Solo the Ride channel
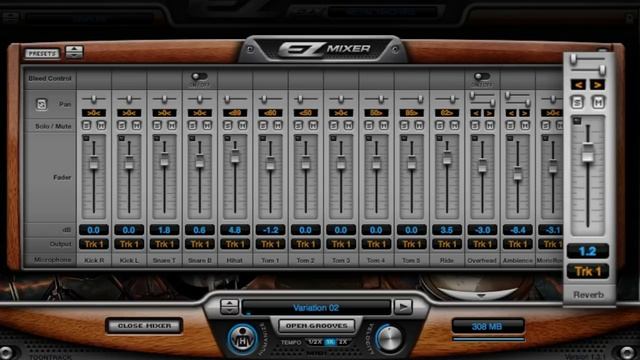The width and height of the screenshot is (640, 360). click(440, 126)
